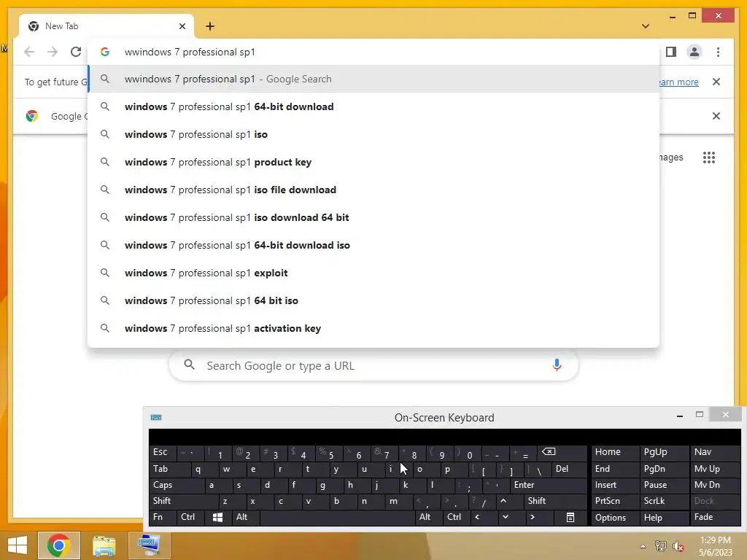Image resolution: width=747 pixels, height=560 pixels.
Task: Toggle the left Alt key
Action: 245,517
